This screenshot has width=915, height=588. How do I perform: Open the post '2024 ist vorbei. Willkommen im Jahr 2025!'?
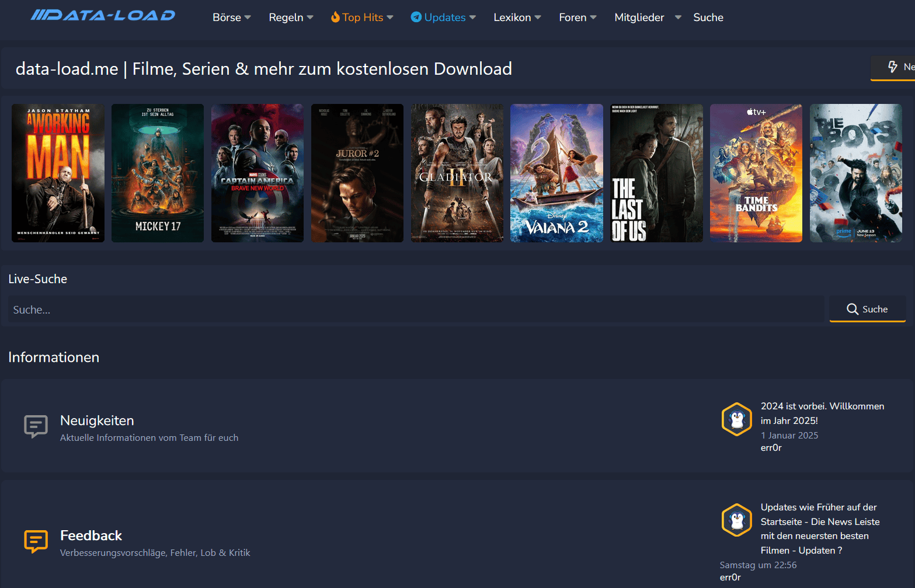[x=822, y=413]
